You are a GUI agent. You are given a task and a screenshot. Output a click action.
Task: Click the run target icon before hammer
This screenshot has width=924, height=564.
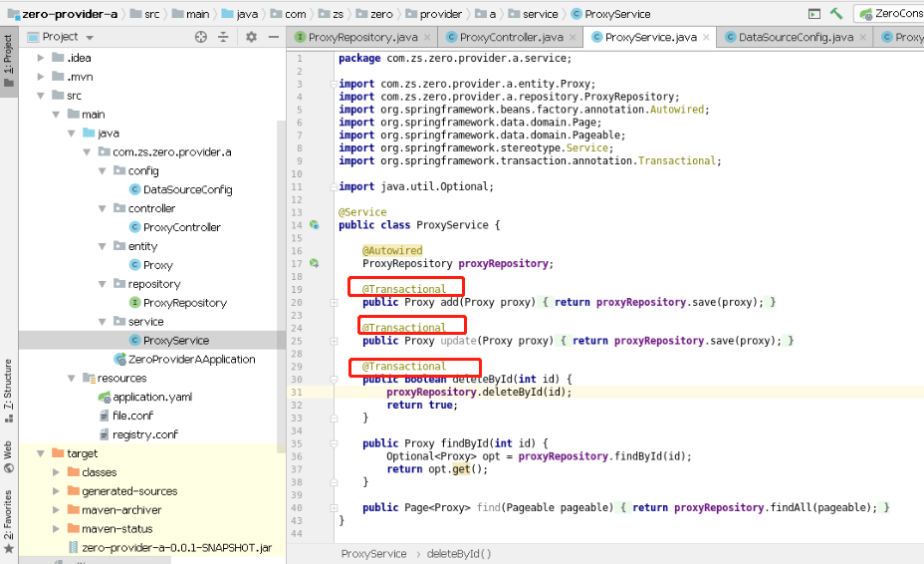pos(814,14)
